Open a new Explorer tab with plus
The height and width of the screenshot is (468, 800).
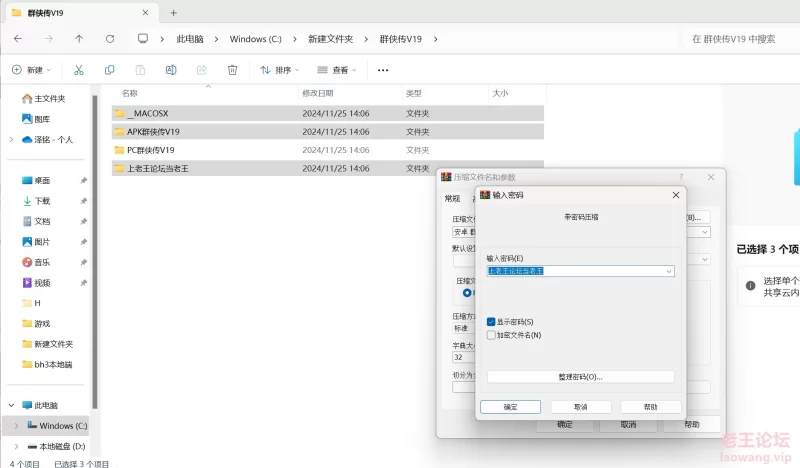[x=173, y=13]
